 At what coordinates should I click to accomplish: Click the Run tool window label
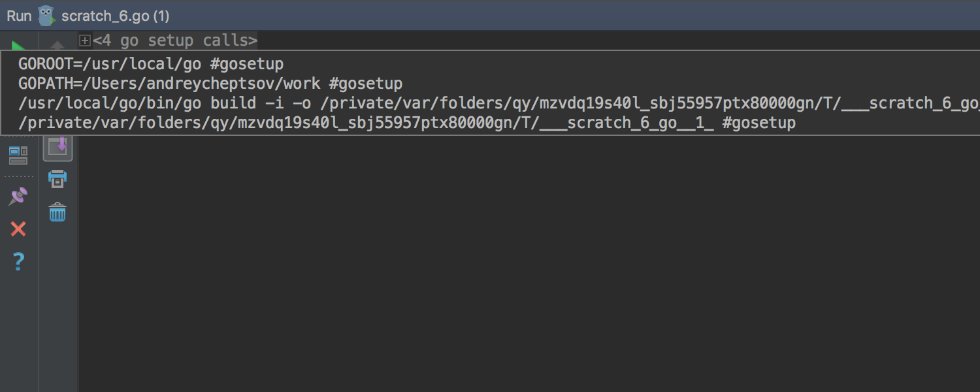tap(19, 16)
